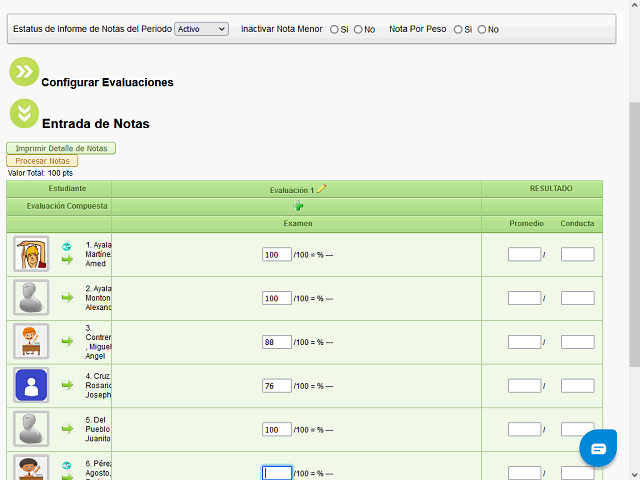Click exam score field showing 76
This screenshot has height=480, width=640.
pos(277,386)
